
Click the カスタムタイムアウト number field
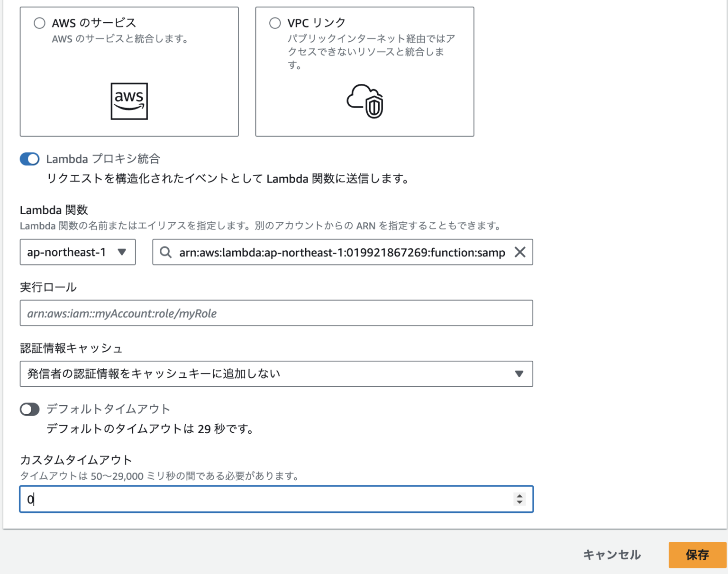point(265,499)
